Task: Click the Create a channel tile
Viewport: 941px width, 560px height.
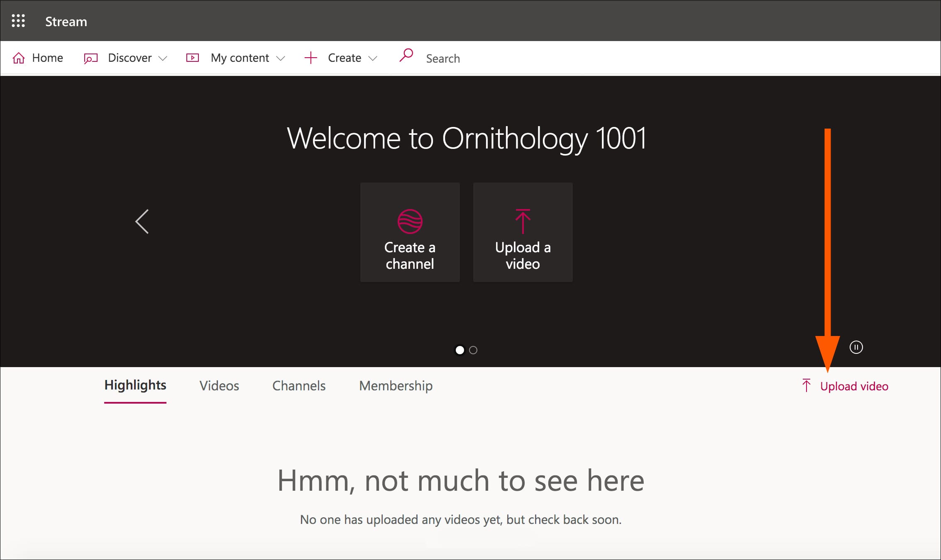Action: 410,232
